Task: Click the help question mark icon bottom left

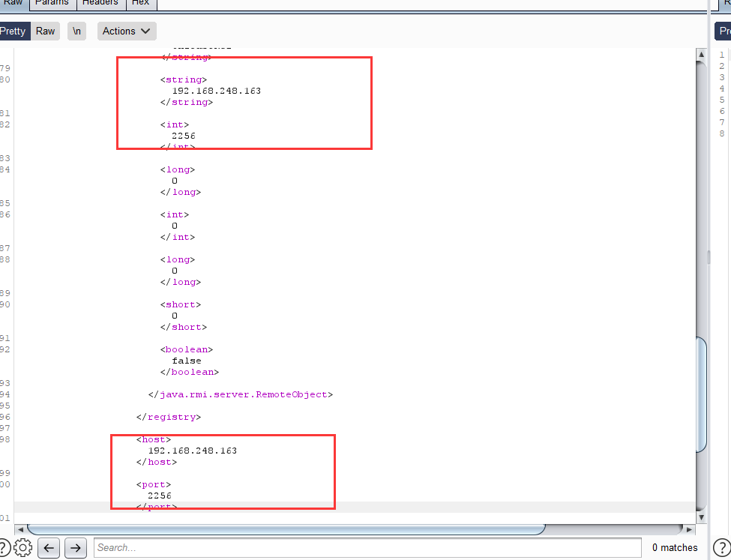Action: pos(4,547)
